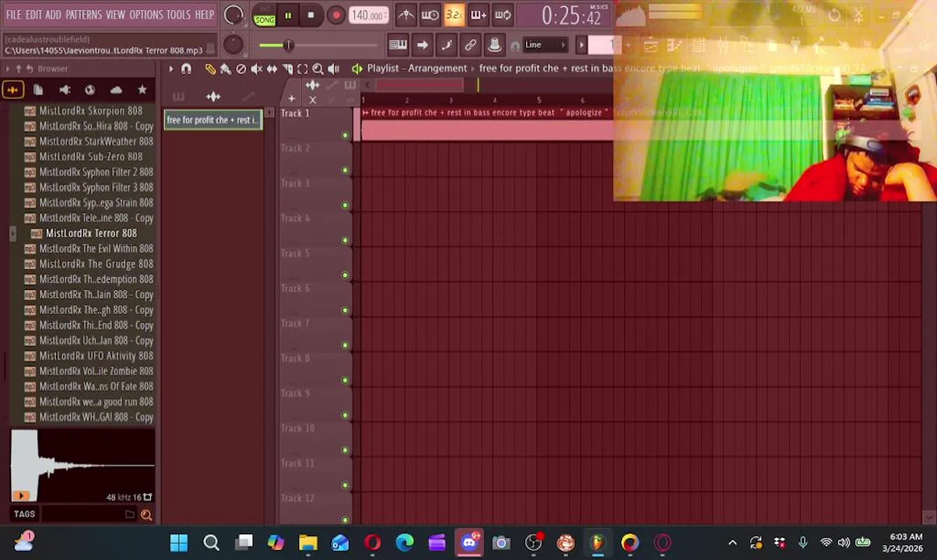Select the Browser project files tab icon
This screenshot has height=560, width=937.
[38, 90]
